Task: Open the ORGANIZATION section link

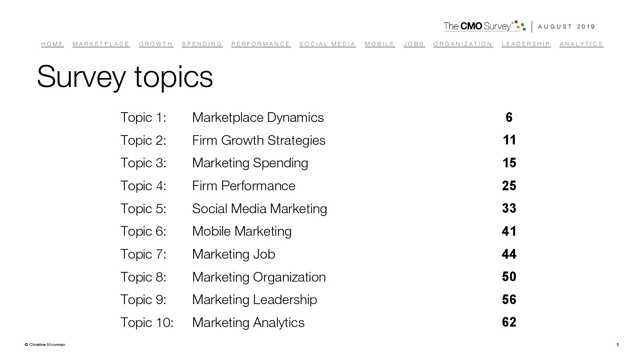Action: tap(463, 44)
